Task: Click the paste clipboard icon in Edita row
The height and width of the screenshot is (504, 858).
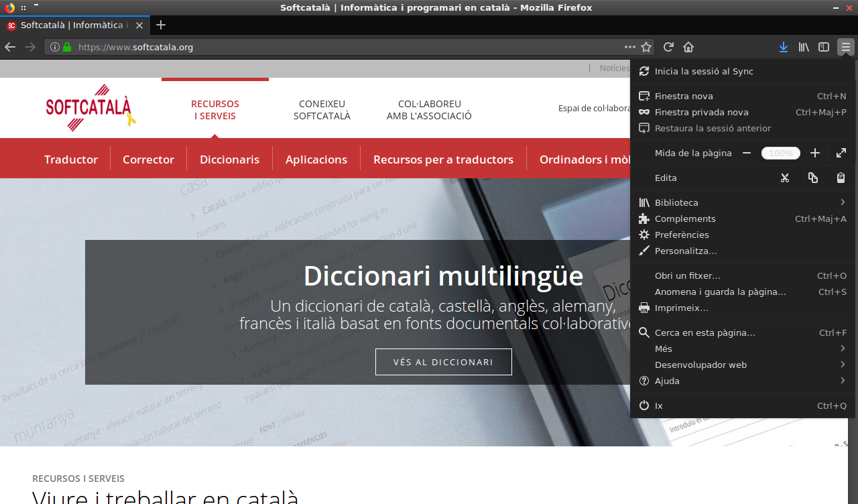Action: click(x=841, y=178)
